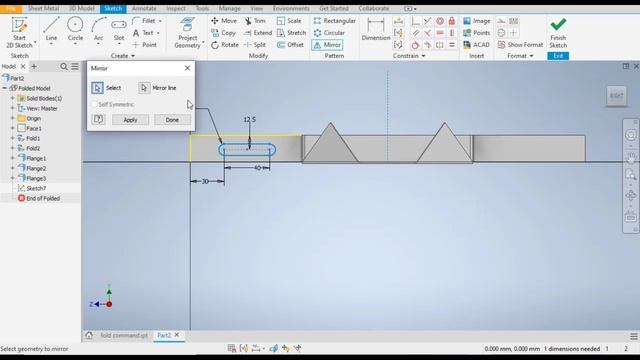The image size is (640, 360).
Task: Select the Move command
Action: (224, 20)
